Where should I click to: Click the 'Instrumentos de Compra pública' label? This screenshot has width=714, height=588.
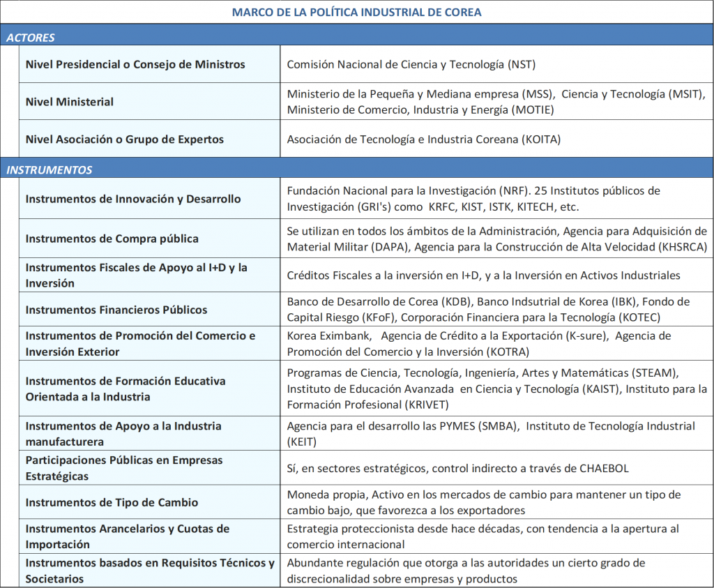(112, 239)
